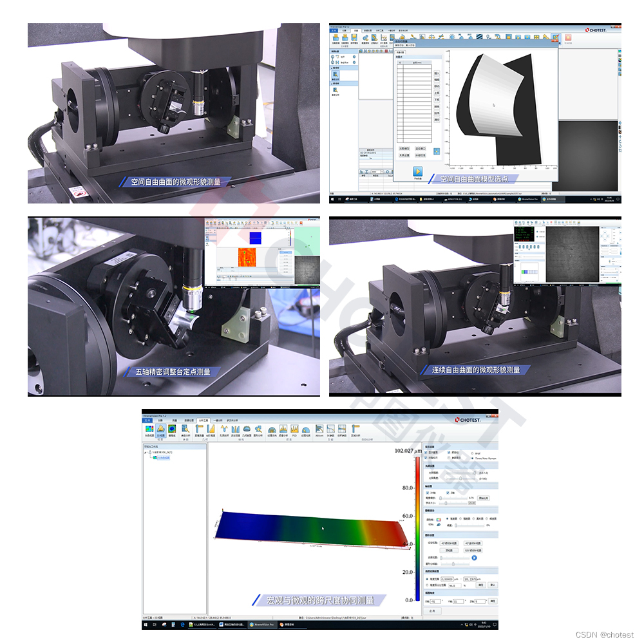Toggle the 颜色柱 color bar checkbox
644x644 pixels.
(x=449, y=453)
